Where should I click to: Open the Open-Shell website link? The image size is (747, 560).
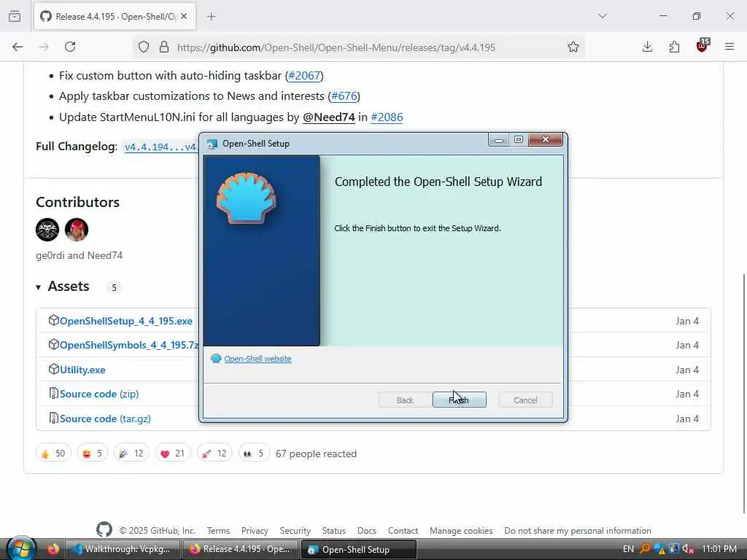click(258, 359)
